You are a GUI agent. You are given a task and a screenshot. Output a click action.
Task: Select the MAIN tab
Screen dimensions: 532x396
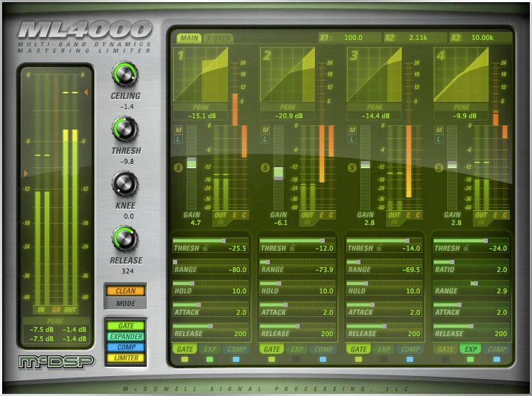click(189, 38)
